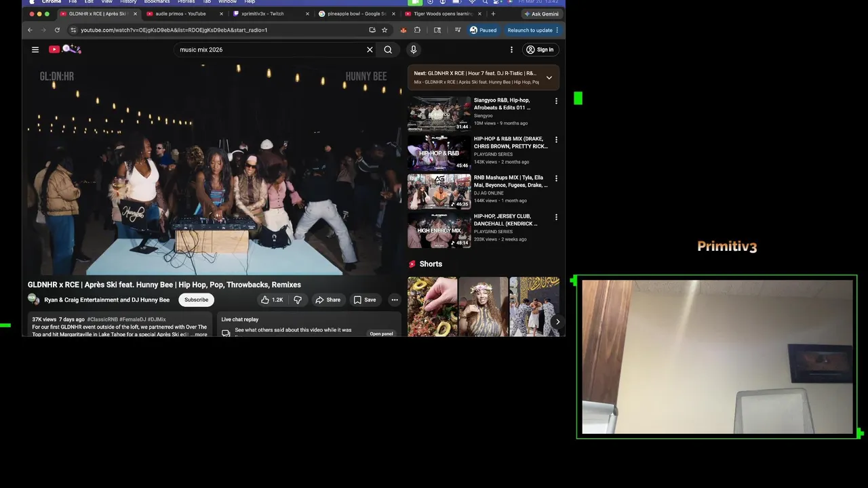Open more actions ellipsis under video
This screenshot has width=868, height=488.
(x=394, y=300)
